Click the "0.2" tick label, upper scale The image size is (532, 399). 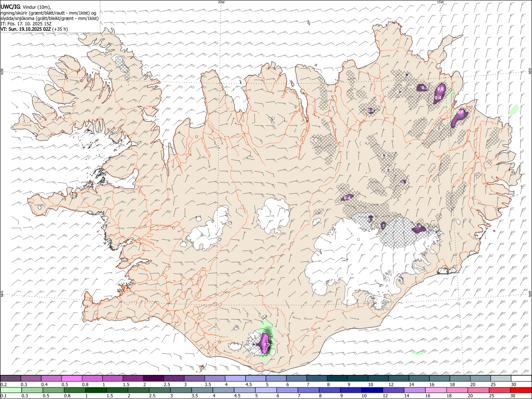pyautogui.click(x=4, y=384)
